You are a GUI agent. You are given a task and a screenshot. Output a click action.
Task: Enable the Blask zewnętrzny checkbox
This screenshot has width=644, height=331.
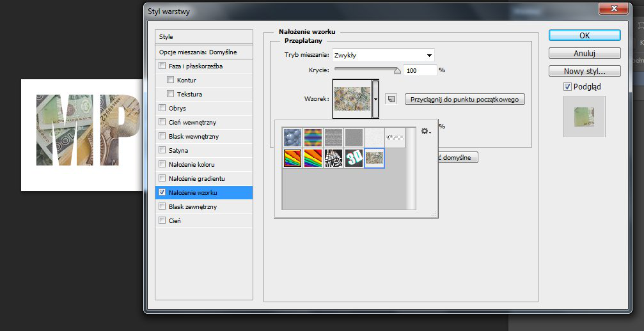point(162,207)
